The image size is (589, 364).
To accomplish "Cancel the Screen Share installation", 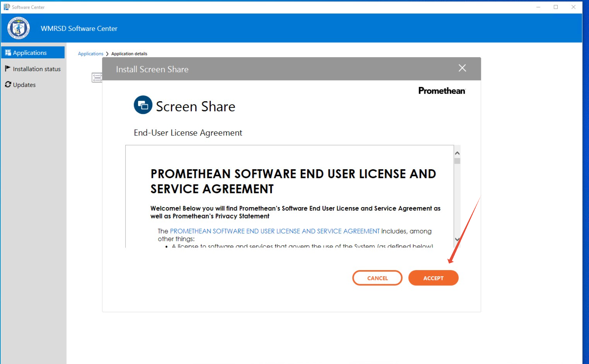I will [x=377, y=278].
